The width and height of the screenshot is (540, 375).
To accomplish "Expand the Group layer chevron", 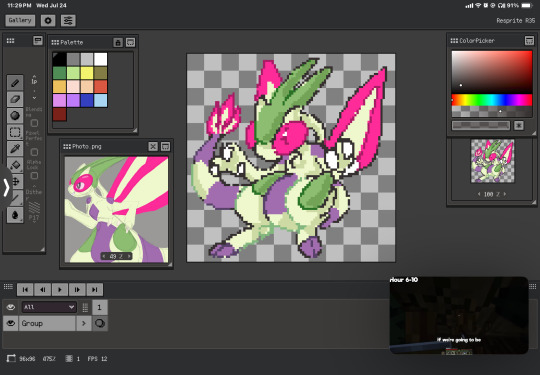I will (84, 323).
